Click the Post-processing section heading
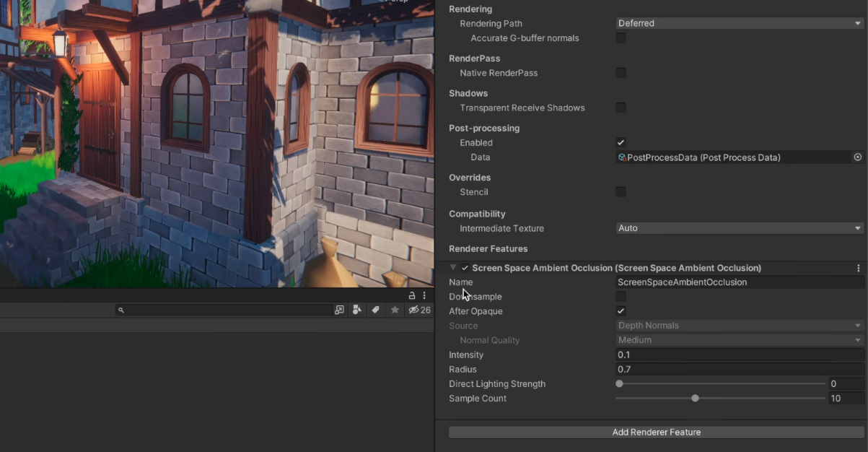The image size is (868, 452). tap(484, 129)
